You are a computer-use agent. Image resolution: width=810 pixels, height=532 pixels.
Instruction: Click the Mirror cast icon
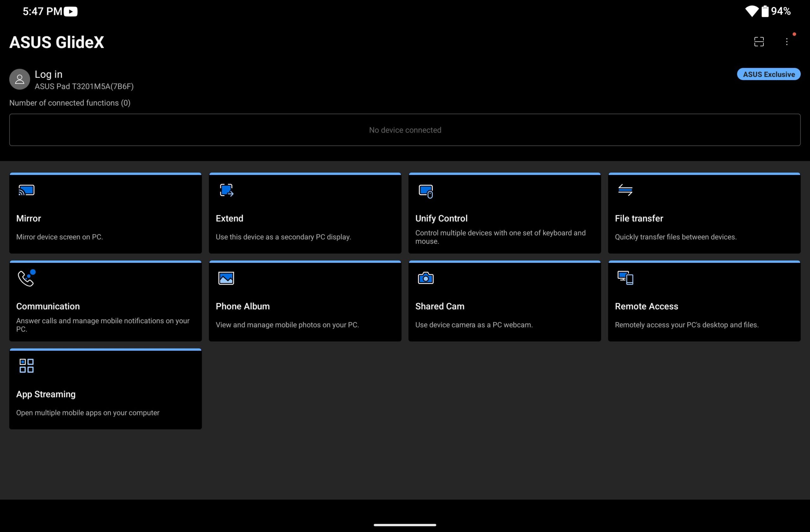pos(27,190)
